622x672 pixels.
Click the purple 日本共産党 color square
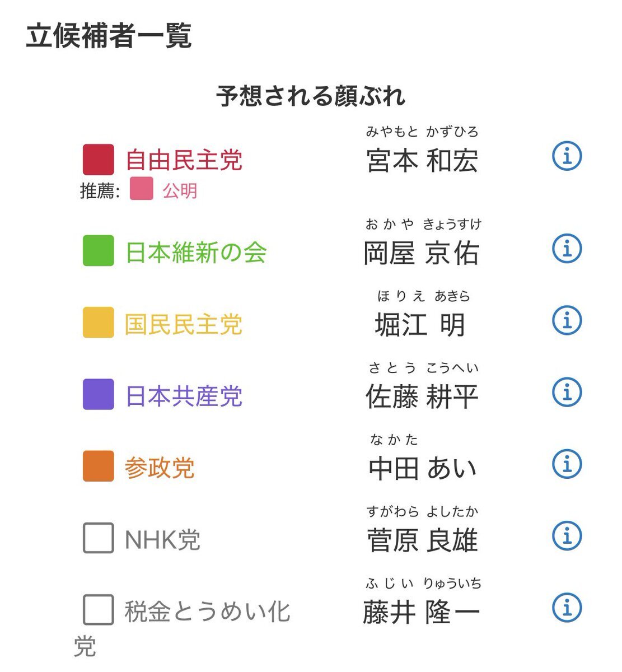pos(99,394)
